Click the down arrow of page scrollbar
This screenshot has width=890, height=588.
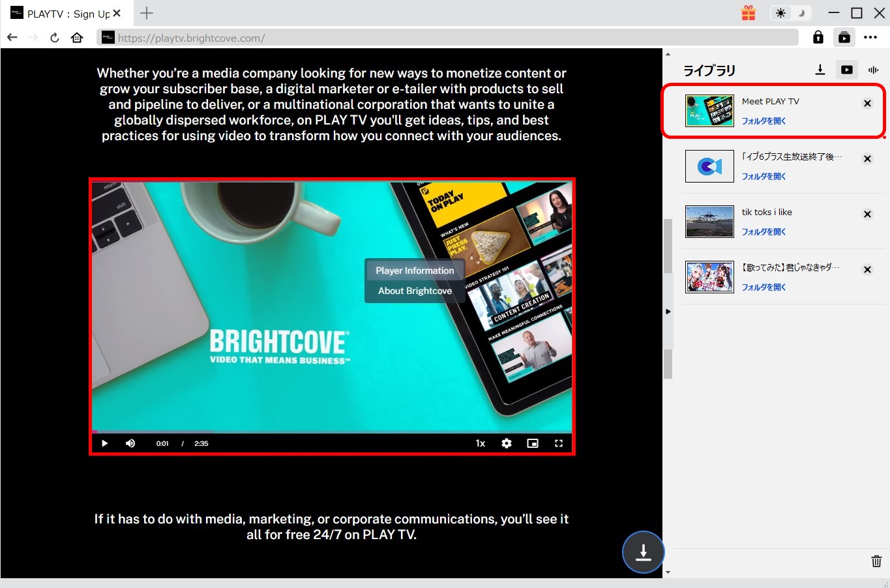(x=668, y=572)
